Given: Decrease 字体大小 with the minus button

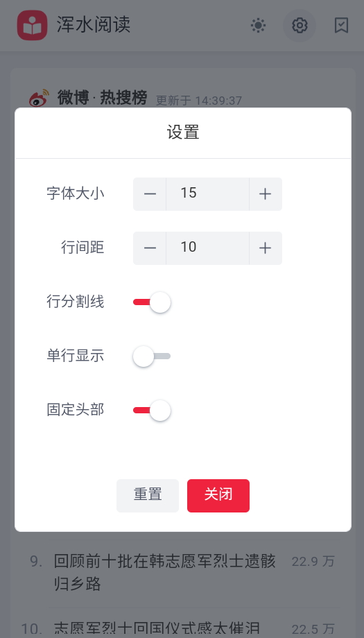Looking at the screenshot, I should point(150,194).
